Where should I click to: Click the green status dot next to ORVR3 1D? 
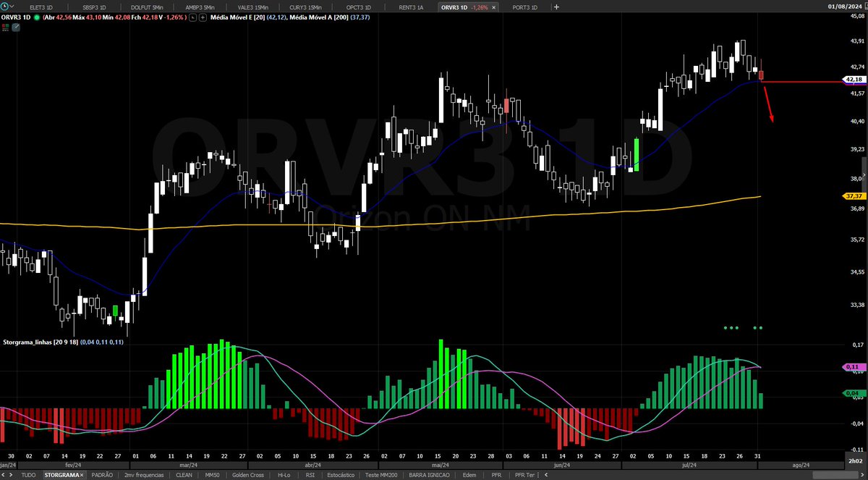pos(36,16)
